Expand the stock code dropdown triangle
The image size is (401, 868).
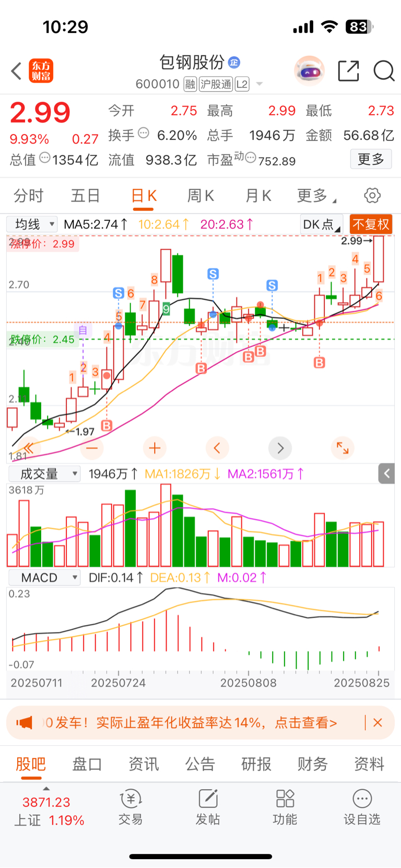click(x=260, y=84)
